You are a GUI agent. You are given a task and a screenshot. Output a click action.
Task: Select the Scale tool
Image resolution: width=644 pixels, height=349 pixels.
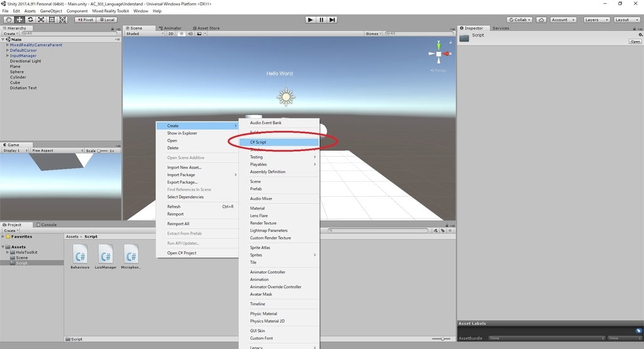41,19
